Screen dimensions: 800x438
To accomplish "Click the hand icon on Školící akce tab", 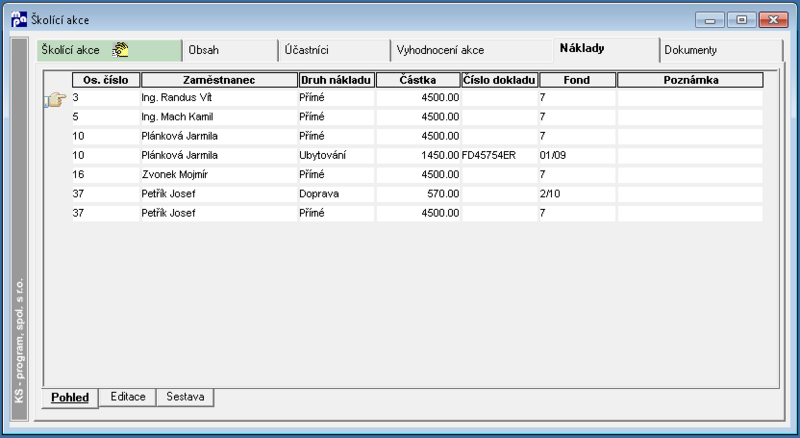I will coord(120,50).
